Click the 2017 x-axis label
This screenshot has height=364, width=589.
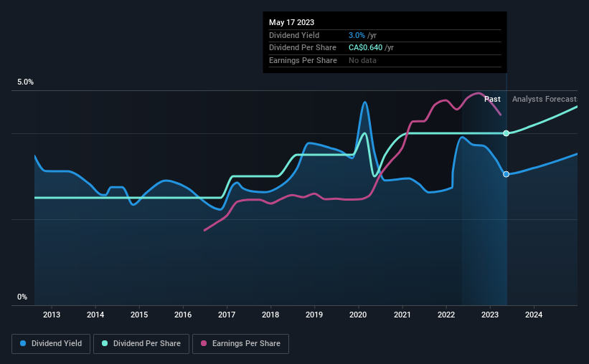pos(227,315)
